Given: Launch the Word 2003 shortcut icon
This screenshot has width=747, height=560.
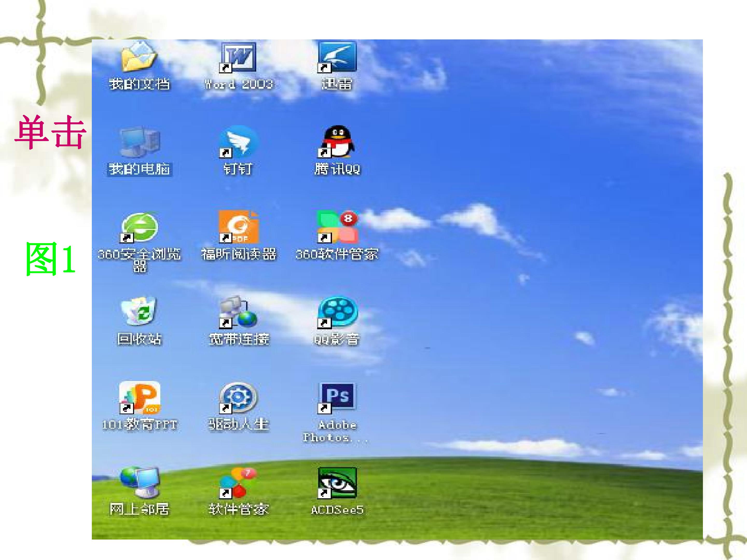Looking at the screenshot, I should [238, 57].
